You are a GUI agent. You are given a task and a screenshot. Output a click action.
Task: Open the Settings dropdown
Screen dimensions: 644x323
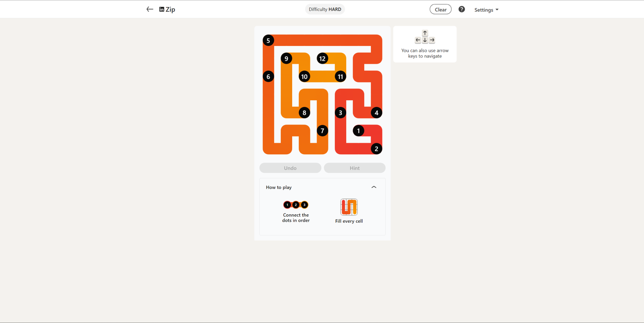coord(486,10)
